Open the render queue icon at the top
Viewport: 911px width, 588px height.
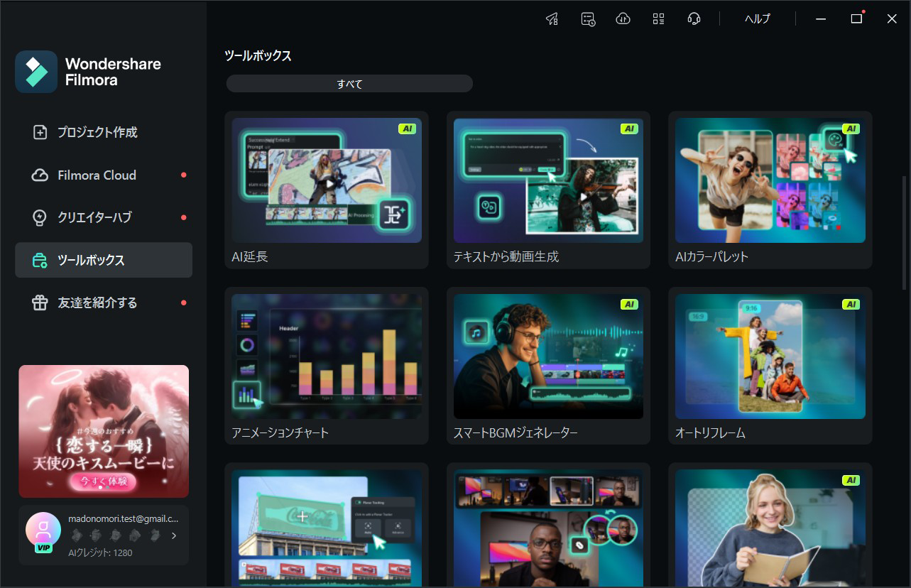(587, 18)
